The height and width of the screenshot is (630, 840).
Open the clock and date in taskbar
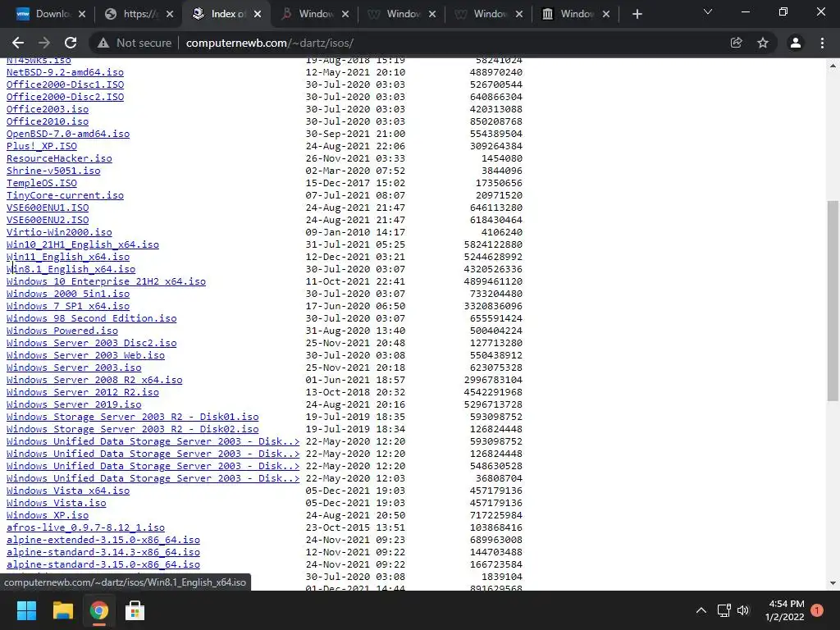pyautogui.click(x=785, y=610)
